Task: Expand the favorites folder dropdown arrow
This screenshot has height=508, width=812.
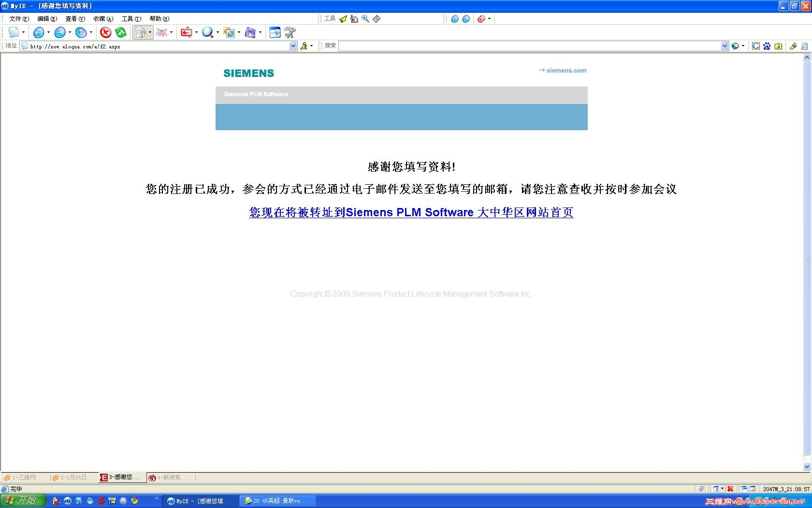Action: point(150,32)
